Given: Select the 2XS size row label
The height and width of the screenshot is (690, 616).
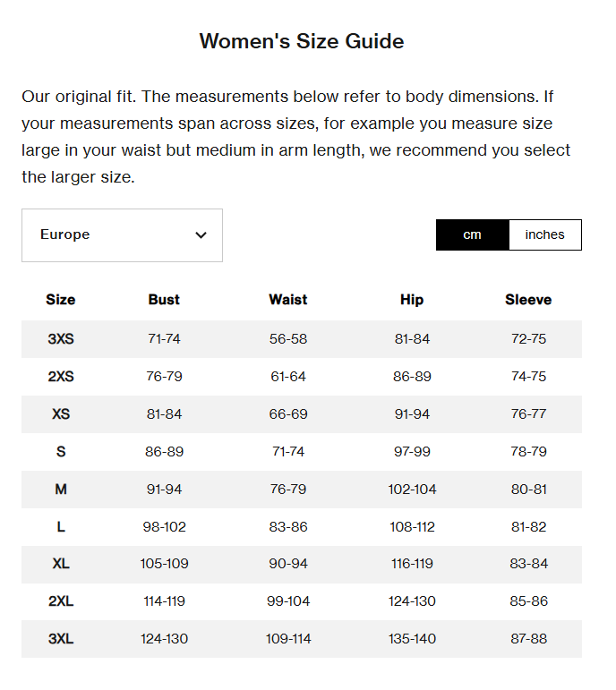Looking at the screenshot, I should click(x=61, y=377).
